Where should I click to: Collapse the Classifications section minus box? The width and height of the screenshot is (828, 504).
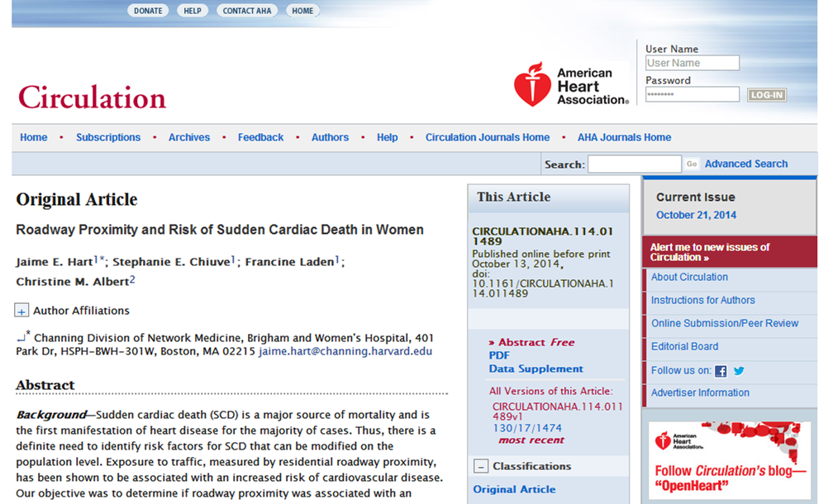tap(481, 466)
